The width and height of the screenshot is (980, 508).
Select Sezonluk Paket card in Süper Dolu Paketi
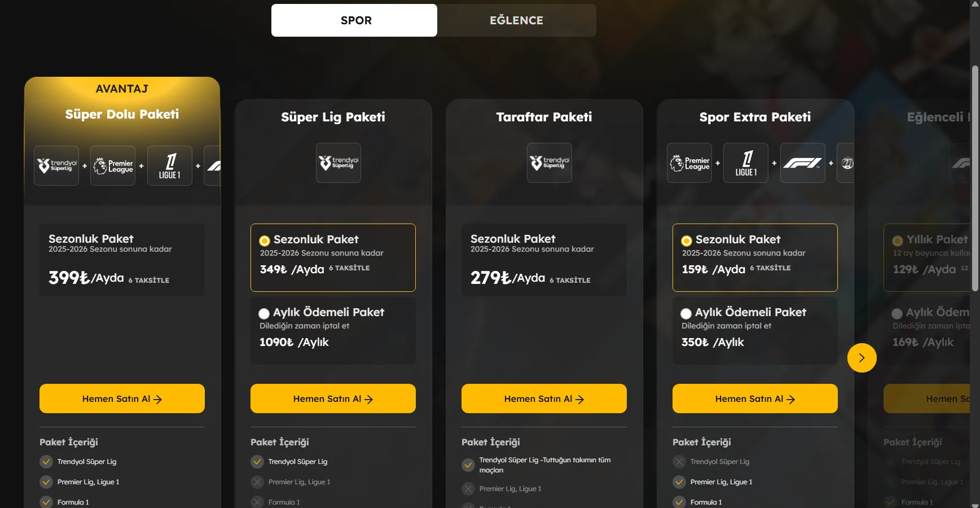tap(122, 260)
